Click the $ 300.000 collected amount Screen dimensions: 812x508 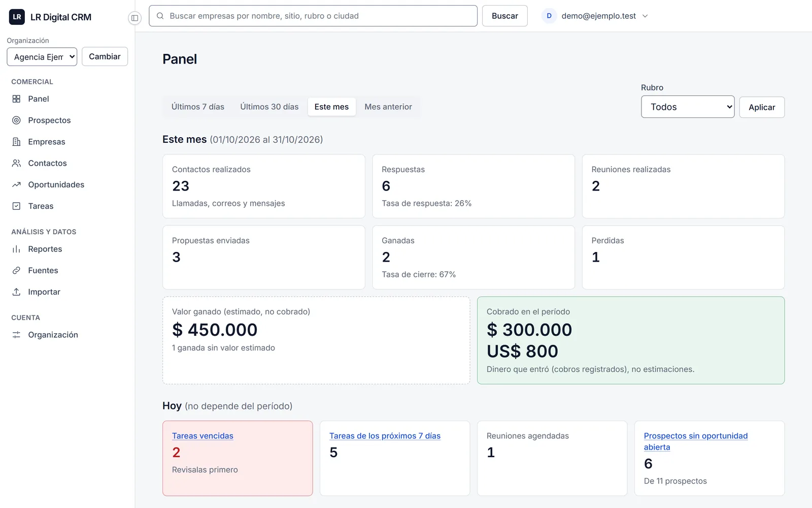tap(529, 330)
